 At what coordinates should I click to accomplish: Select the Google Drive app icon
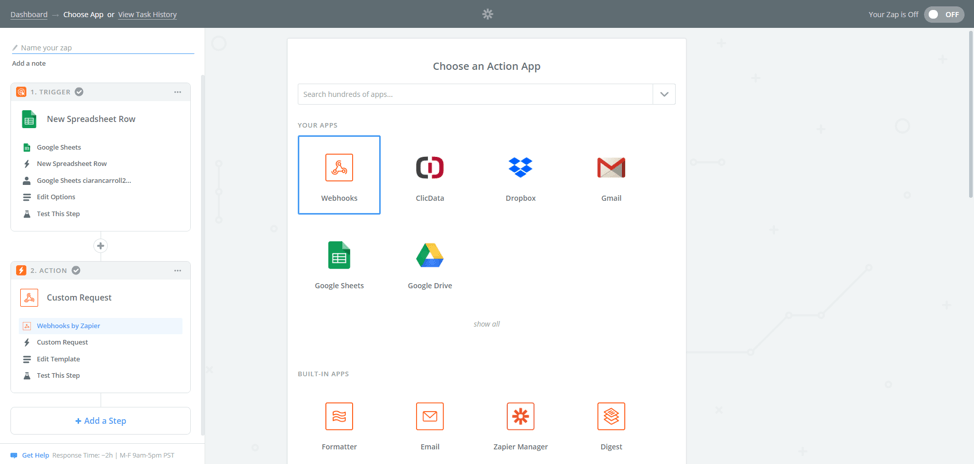click(430, 255)
